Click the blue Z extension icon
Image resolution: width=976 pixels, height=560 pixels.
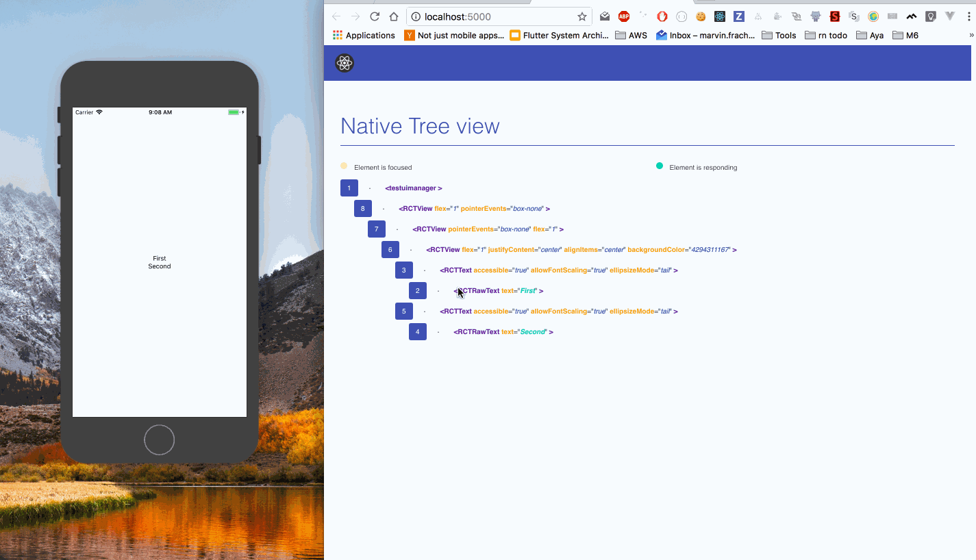tap(739, 17)
